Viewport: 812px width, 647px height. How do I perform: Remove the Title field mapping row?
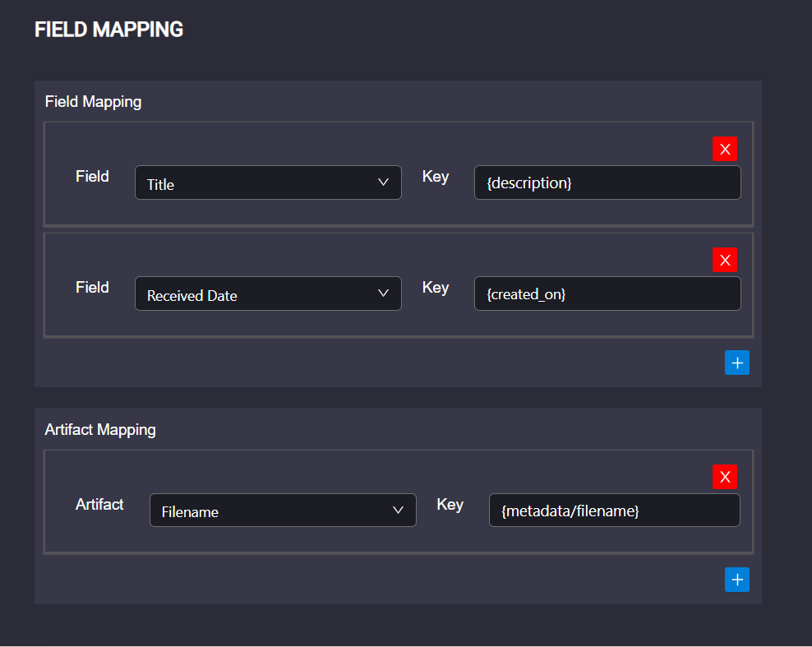coord(725,149)
